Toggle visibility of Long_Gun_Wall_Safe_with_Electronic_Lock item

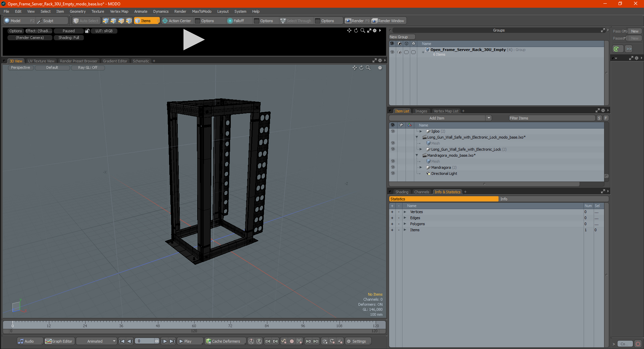click(x=393, y=149)
